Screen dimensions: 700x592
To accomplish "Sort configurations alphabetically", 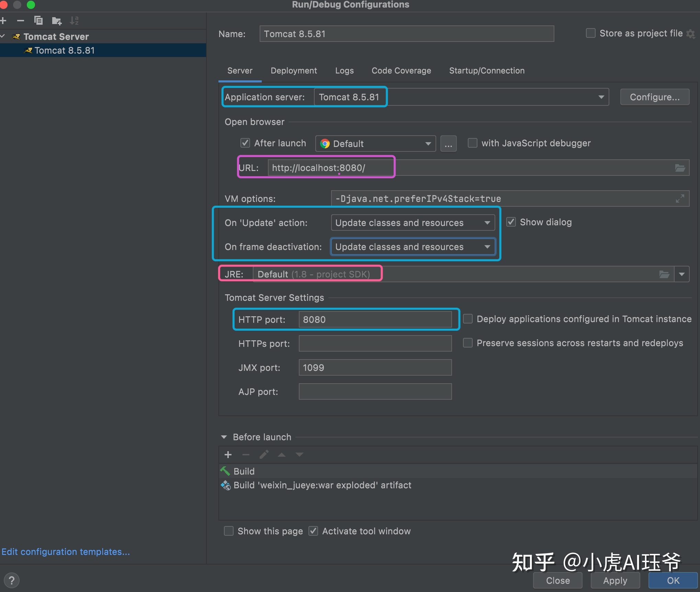I will click(x=74, y=21).
